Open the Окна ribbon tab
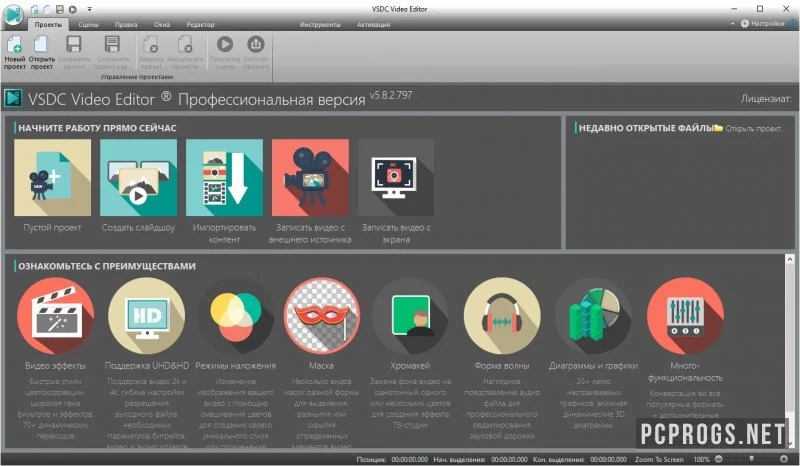The height and width of the screenshot is (466, 800). coord(162,24)
